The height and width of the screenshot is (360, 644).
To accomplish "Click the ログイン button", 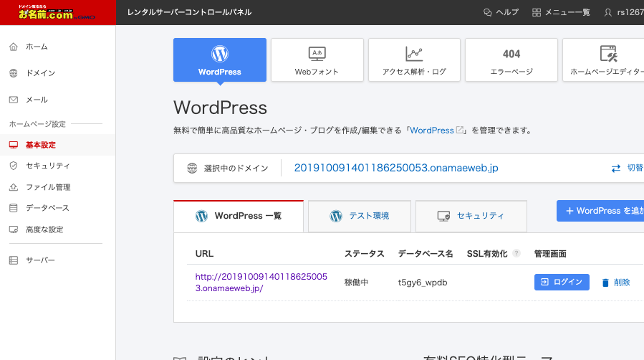I will click(x=562, y=282).
